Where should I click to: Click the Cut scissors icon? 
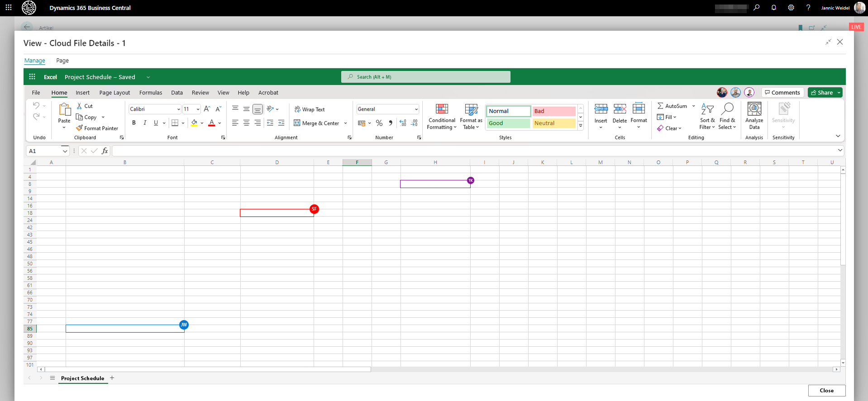point(80,106)
